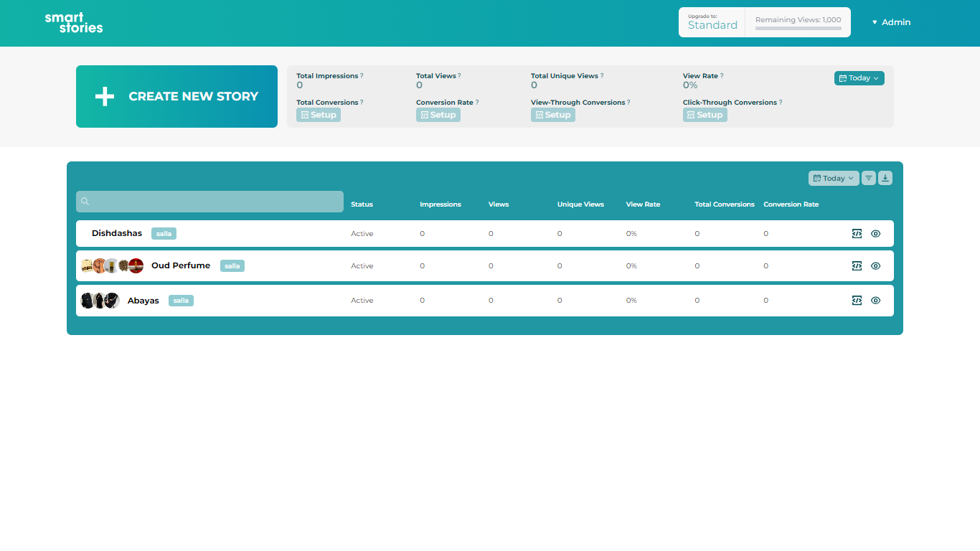The height and width of the screenshot is (551, 980).
Task: Open the Today dropdown in stats panel
Action: [x=859, y=78]
